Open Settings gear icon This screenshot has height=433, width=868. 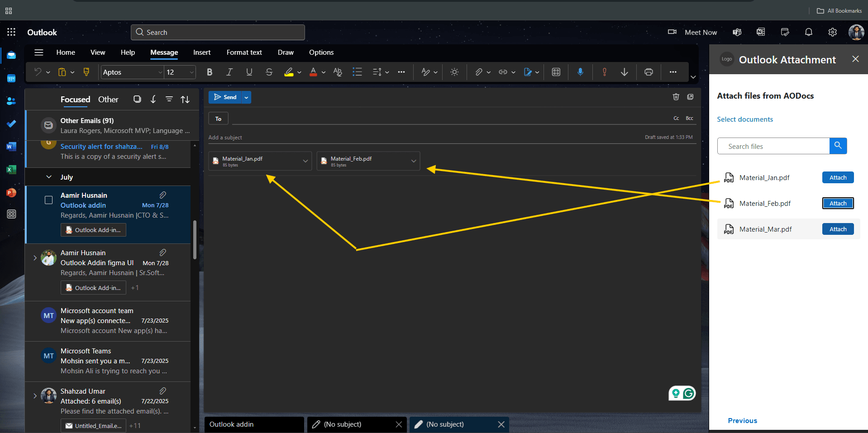click(832, 32)
